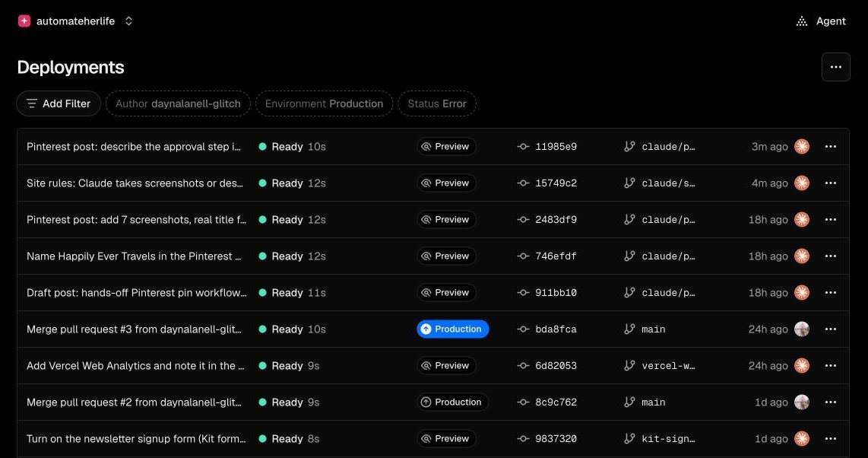Screen dimensions: 868x458
Task: Click the Preview badge for commit 6d82053
Action: point(446,366)
